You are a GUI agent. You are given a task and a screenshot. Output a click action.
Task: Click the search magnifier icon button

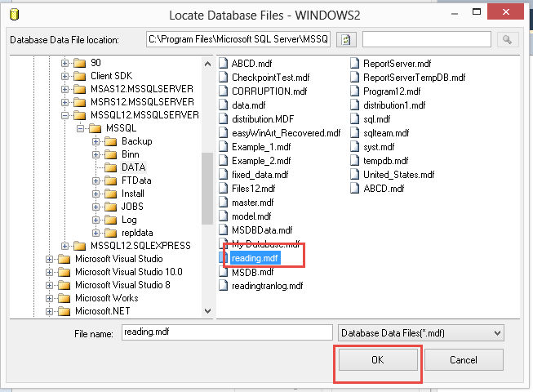[x=507, y=40]
